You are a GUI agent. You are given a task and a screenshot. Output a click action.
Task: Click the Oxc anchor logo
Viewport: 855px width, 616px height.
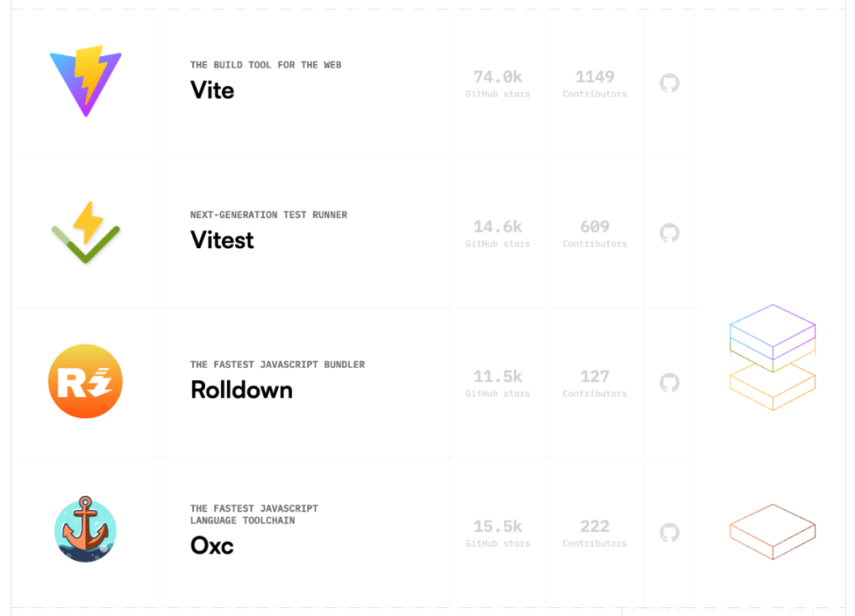coord(85,531)
